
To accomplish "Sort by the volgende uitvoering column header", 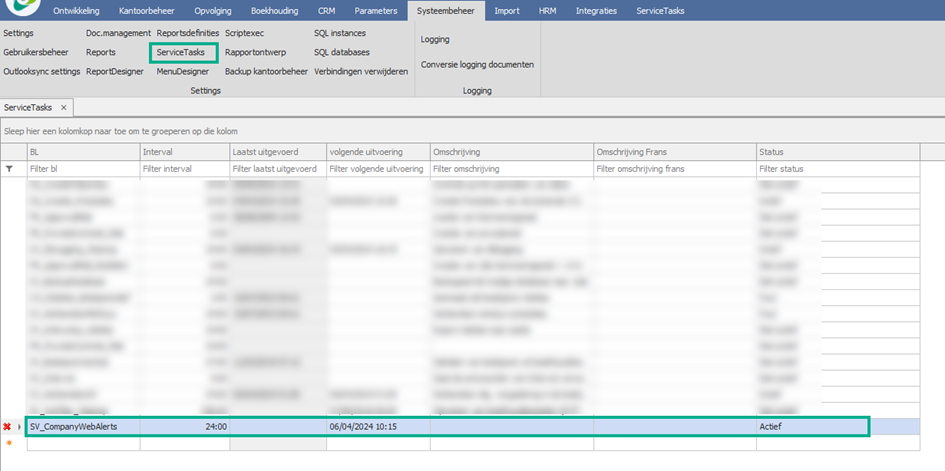I will coord(378,152).
